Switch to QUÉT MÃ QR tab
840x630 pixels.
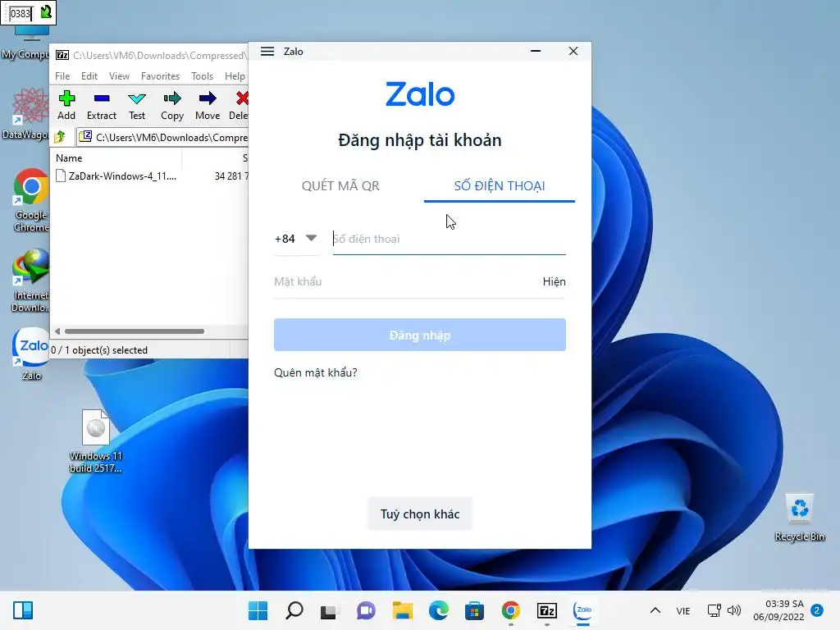[x=340, y=186]
